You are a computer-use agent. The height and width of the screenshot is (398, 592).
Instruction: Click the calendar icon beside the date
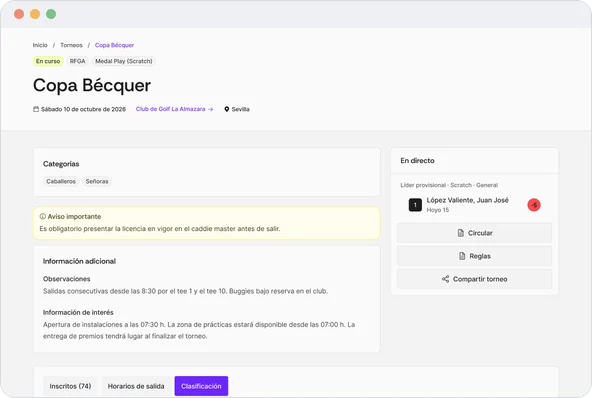coord(36,109)
